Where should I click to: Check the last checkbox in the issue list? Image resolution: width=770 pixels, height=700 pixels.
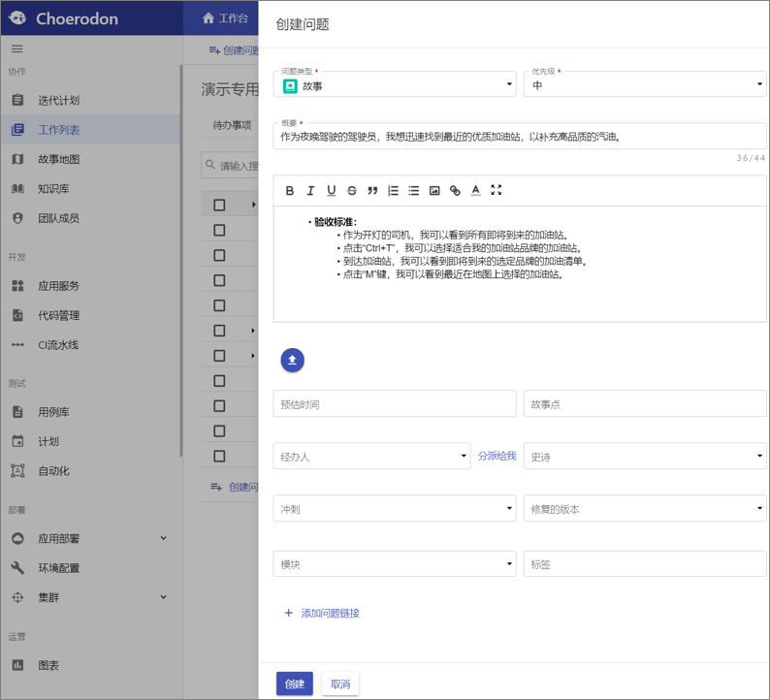(x=219, y=456)
